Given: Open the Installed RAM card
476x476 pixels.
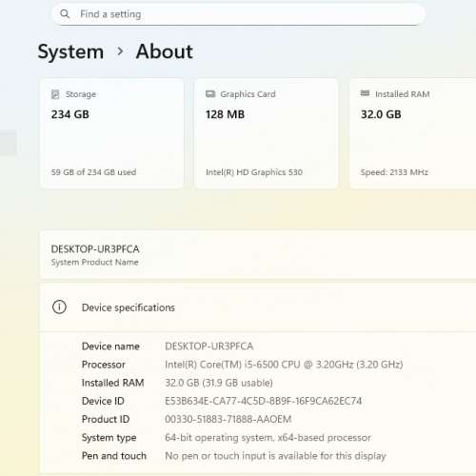Looking at the screenshot, I should 412,133.
